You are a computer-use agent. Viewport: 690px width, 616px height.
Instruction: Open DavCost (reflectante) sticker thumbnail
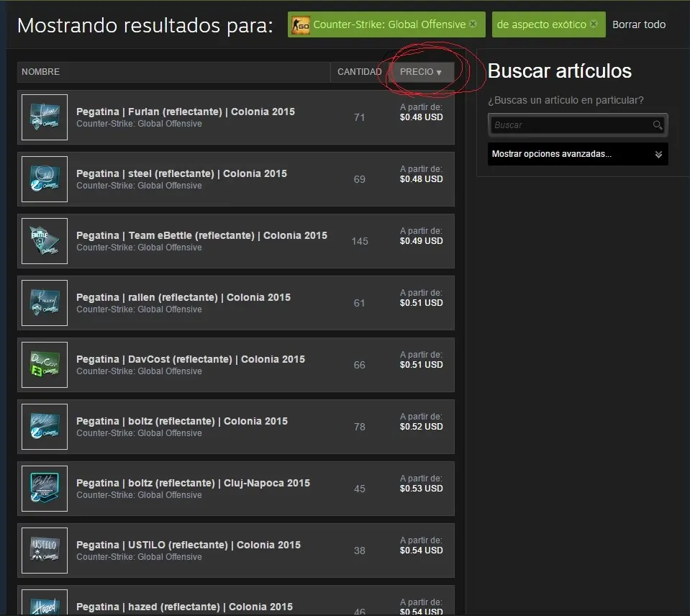click(x=45, y=365)
